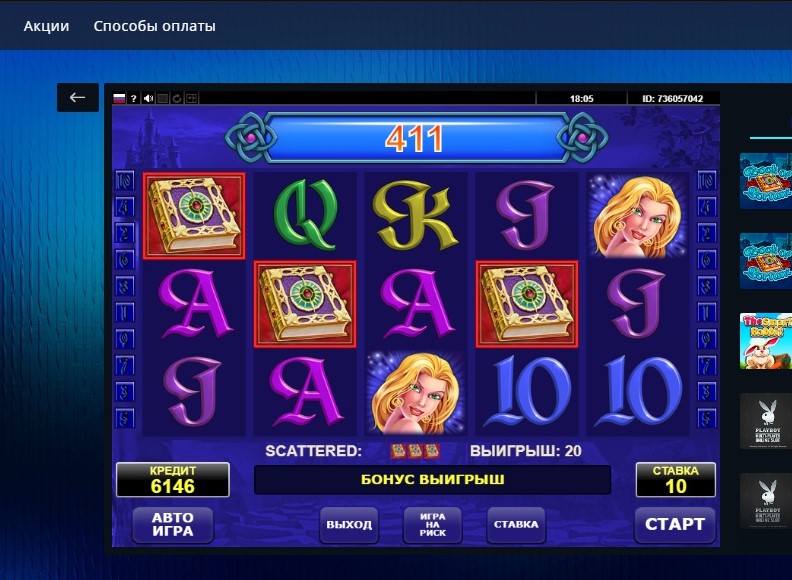
Task: Click the exit arrow icon in game toolbar
Action: pyautogui.click(x=191, y=98)
